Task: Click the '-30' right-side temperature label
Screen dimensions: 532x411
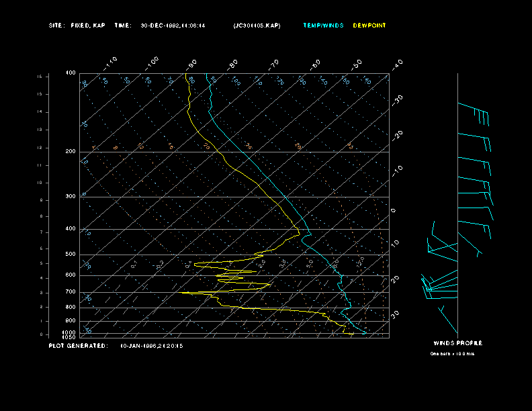Action: [397, 100]
